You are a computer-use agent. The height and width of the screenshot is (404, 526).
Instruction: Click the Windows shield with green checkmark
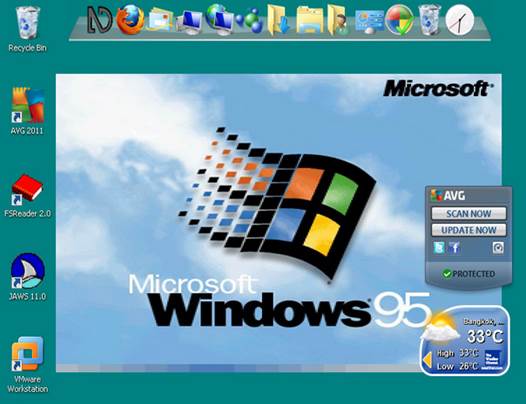[400, 20]
